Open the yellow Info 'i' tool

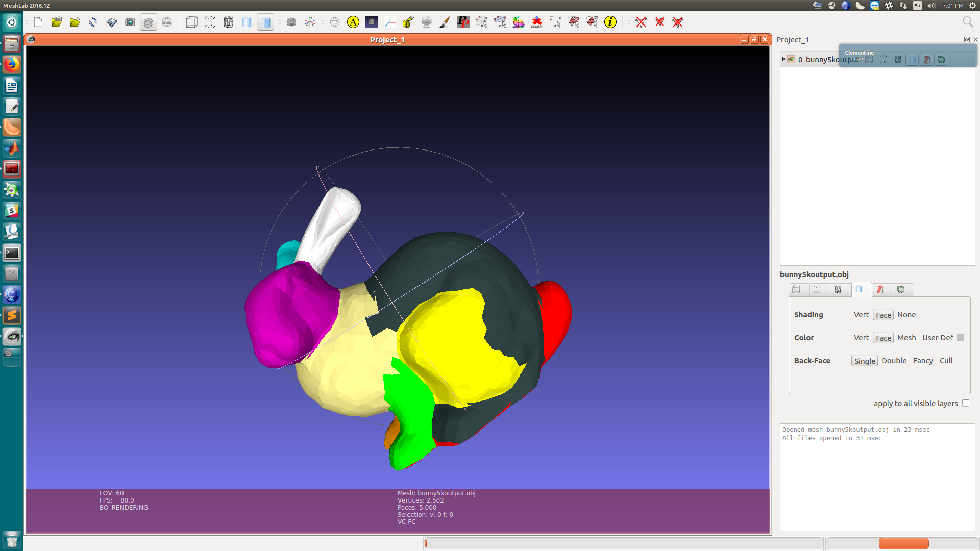pyautogui.click(x=610, y=22)
